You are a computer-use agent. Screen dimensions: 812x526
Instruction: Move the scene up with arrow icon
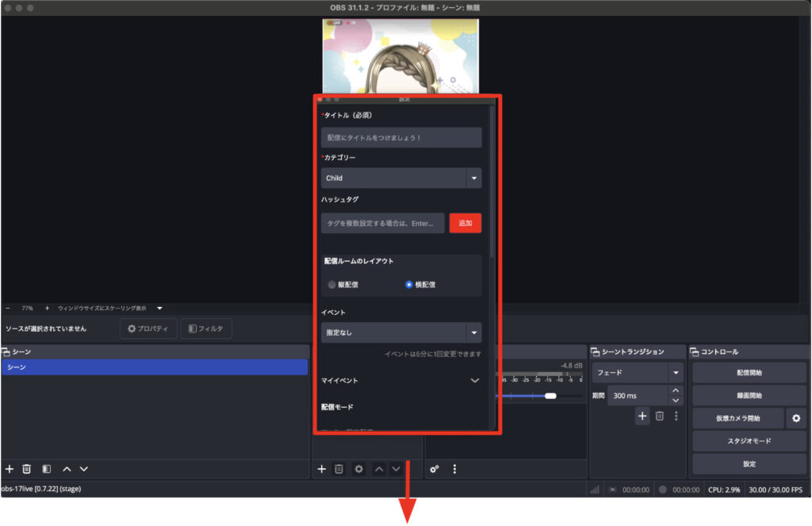[x=67, y=469]
